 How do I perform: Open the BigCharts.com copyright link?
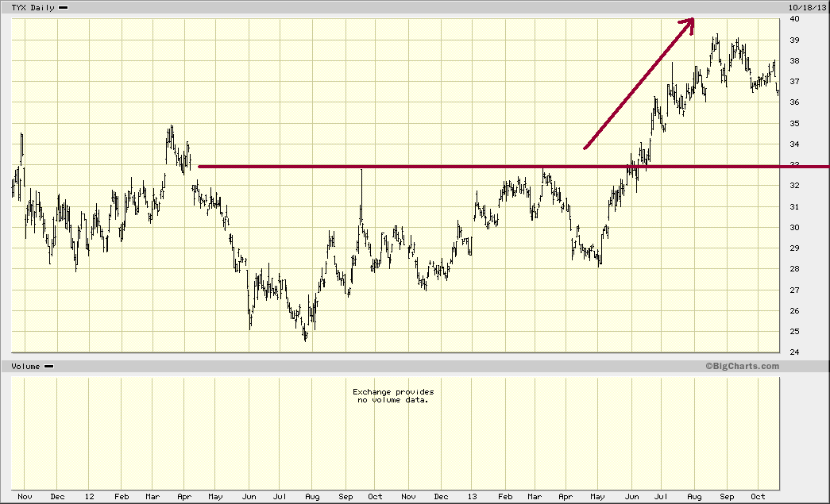pyautogui.click(x=741, y=366)
